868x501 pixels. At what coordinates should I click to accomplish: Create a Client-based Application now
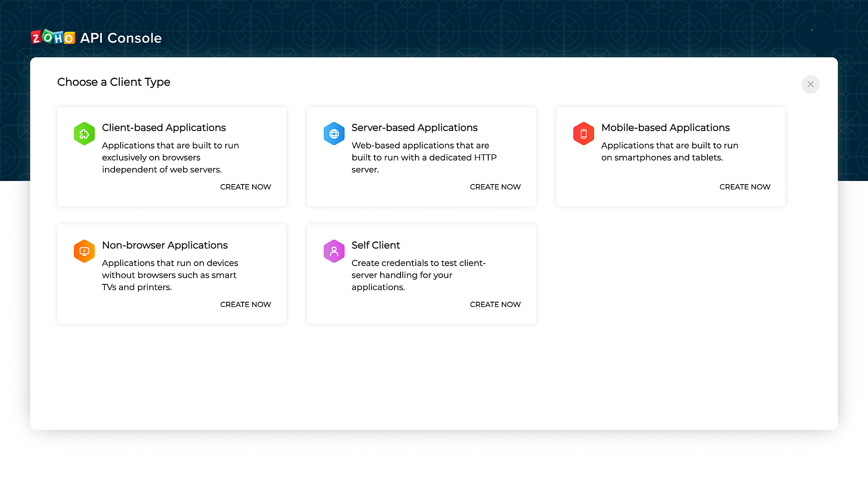[x=245, y=187]
